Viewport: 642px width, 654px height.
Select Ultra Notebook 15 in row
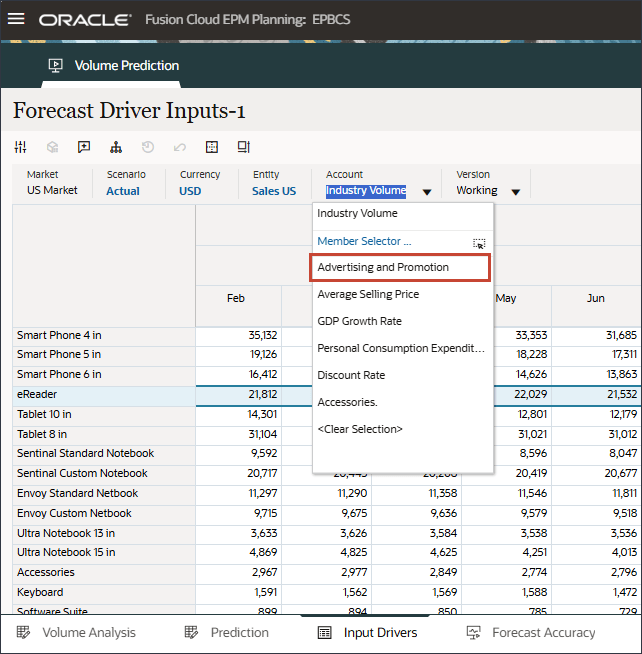pos(104,552)
